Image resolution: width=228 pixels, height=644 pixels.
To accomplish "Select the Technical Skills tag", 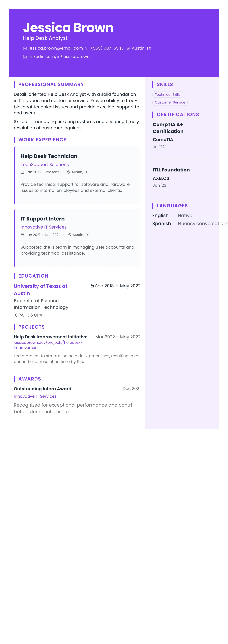I will pyautogui.click(x=167, y=94).
